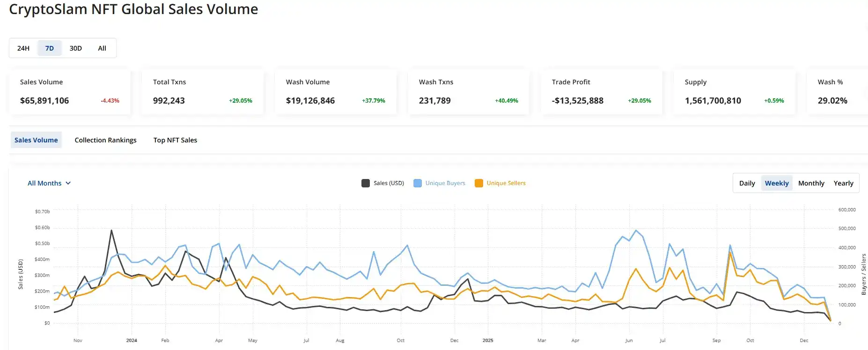Open the Collection Rankings tab
Image resolution: width=868 pixels, height=350 pixels.
(x=105, y=140)
